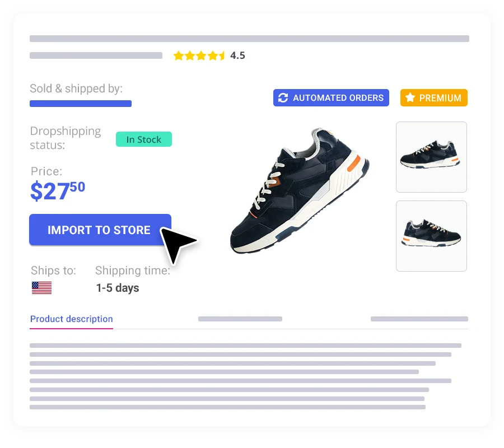Click the half-filled fifth rating star

222,55
